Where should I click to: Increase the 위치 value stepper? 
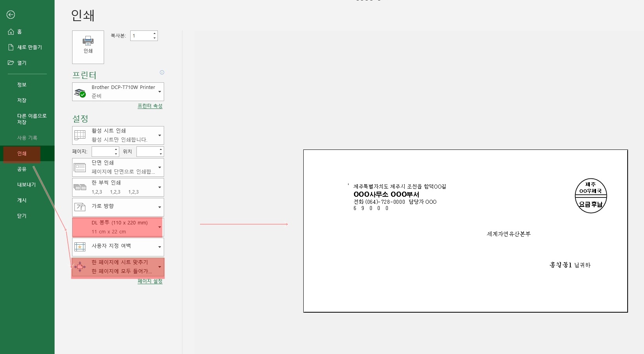(x=161, y=149)
